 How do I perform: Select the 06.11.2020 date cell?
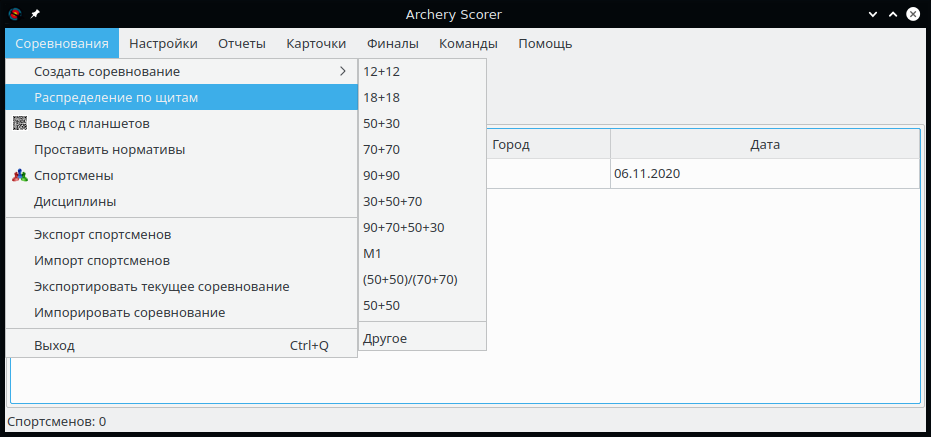point(647,174)
